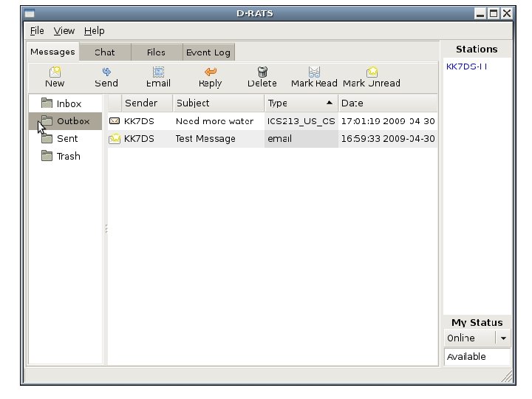The height and width of the screenshot is (399, 532).
Task: Sort messages by the Type column
Action: (301, 103)
